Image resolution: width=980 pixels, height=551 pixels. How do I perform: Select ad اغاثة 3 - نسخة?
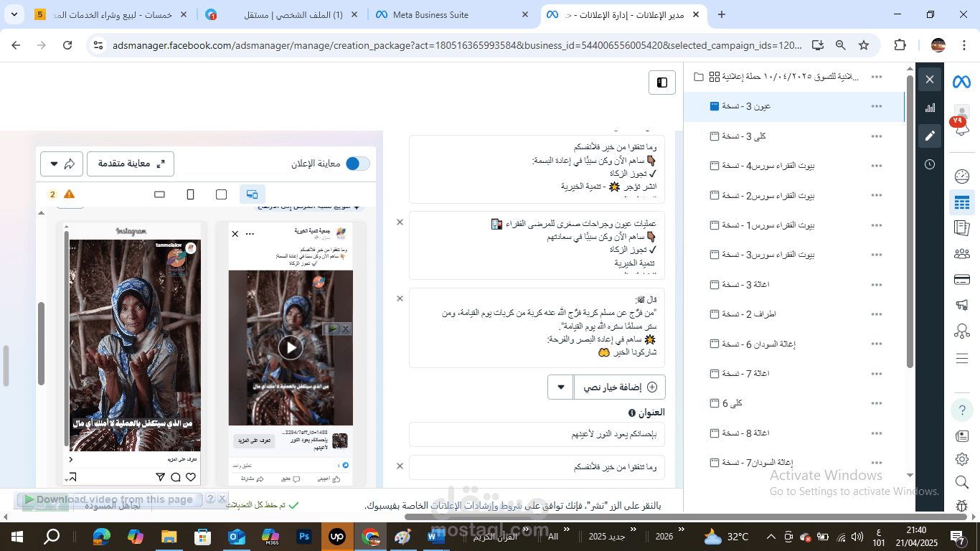click(x=793, y=285)
